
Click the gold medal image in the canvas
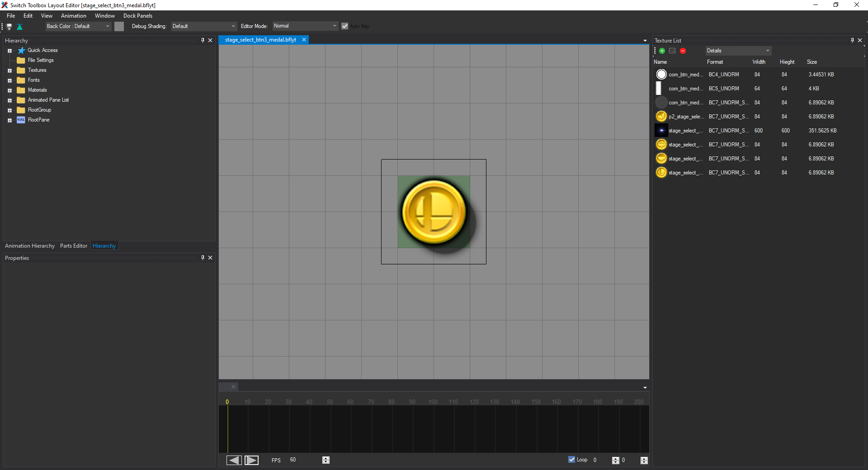[434, 212]
